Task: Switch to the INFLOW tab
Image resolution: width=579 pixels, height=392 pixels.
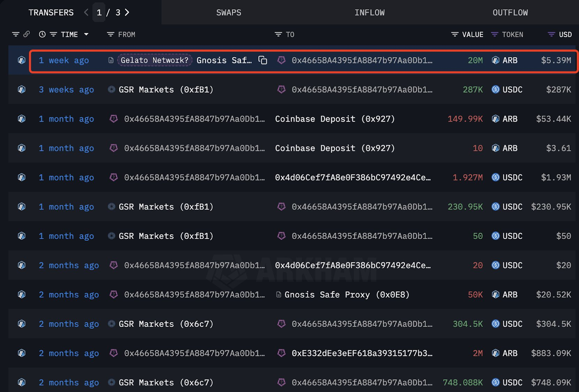Action: [x=369, y=13]
